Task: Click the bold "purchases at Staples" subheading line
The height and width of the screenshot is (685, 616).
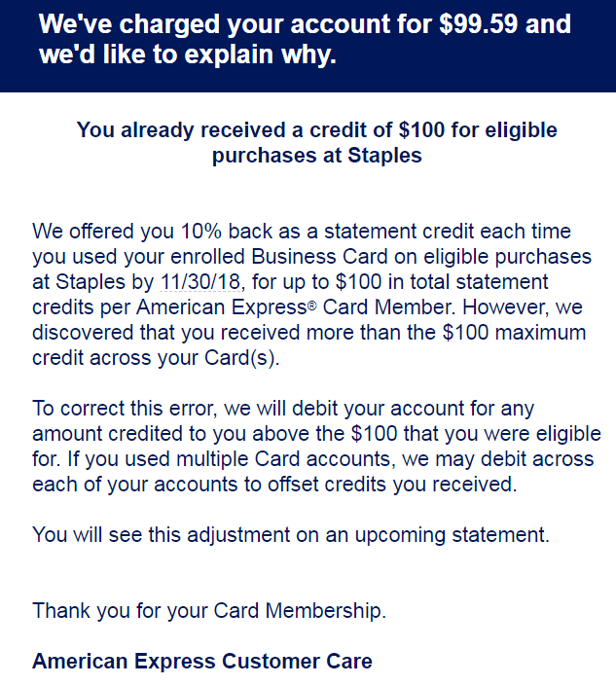Action: point(316,156)
